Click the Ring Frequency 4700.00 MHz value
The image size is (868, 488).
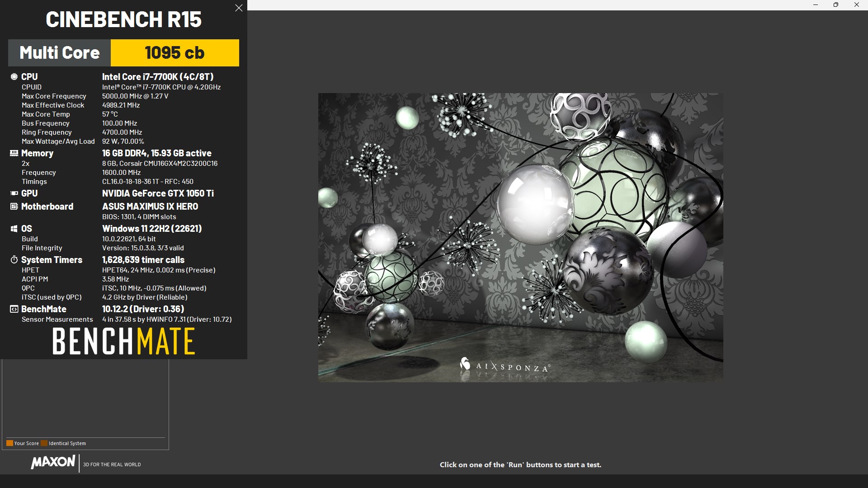click(122, 132)
